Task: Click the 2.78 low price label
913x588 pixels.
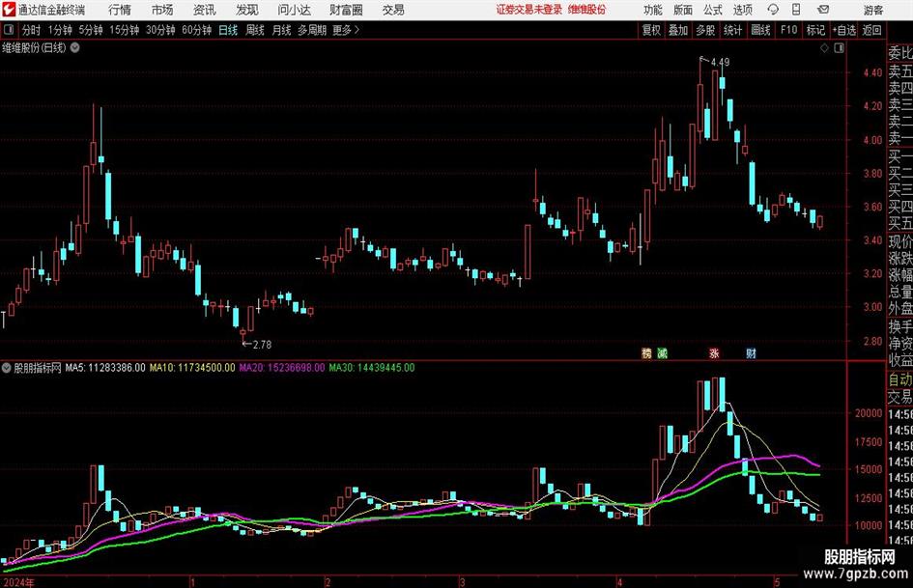Action: [x=262, y=345]
